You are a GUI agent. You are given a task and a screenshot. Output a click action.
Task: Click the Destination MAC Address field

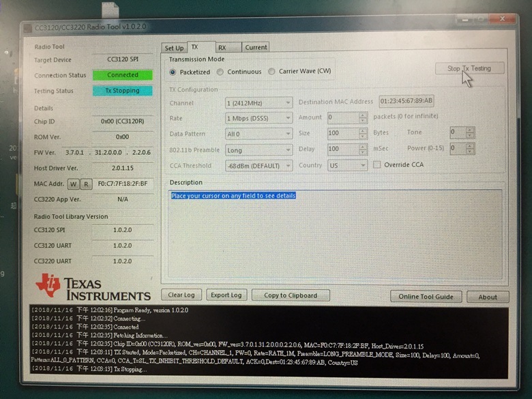click(x=407, y=101)
